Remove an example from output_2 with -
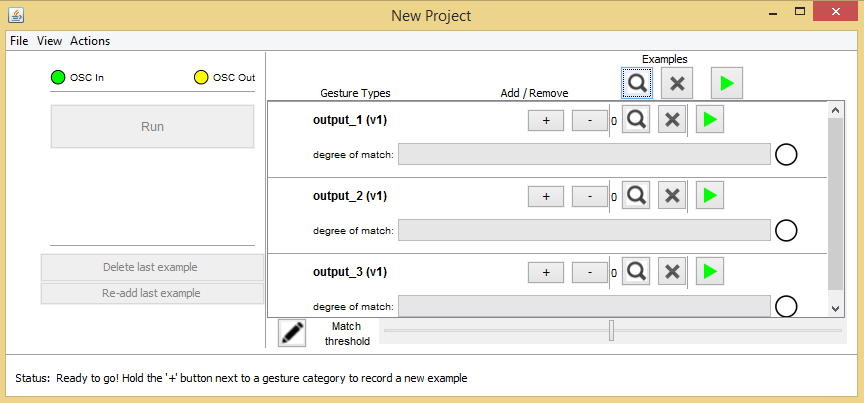This screenshot has width=864, height=403. click(590, 196)
